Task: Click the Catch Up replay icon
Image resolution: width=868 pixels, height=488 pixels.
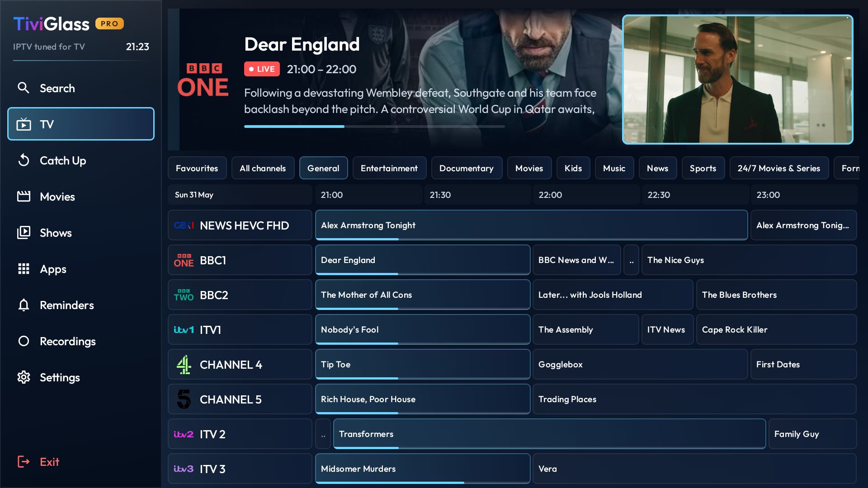Action: 24,160
